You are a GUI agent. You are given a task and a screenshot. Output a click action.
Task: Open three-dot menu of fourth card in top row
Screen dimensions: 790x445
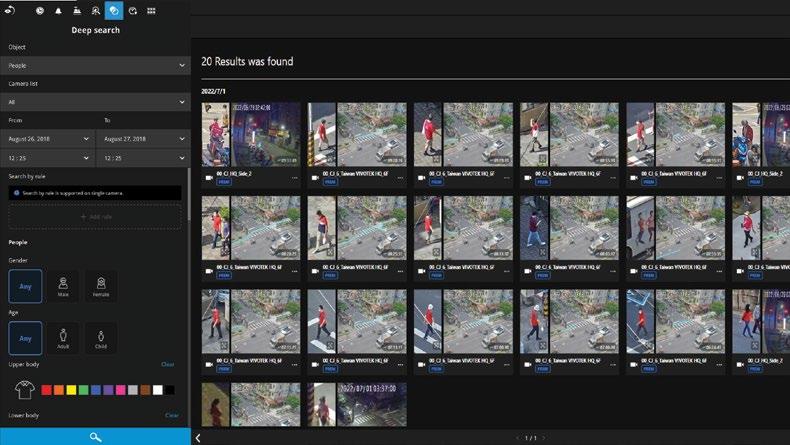(x=613, y=177)
